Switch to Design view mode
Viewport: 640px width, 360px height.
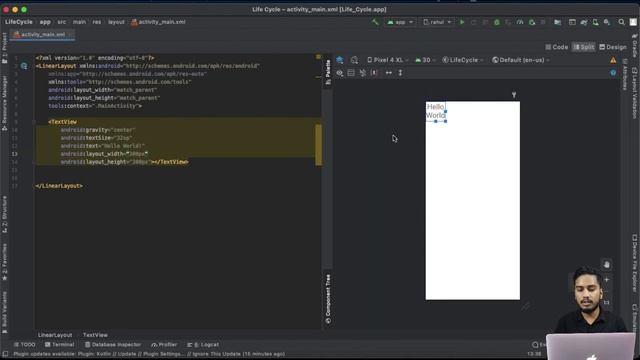coord(613,47)
